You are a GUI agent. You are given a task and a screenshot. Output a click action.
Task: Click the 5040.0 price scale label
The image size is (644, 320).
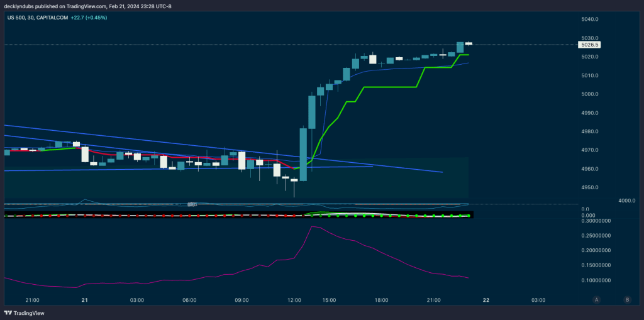[x=590, y=19]
